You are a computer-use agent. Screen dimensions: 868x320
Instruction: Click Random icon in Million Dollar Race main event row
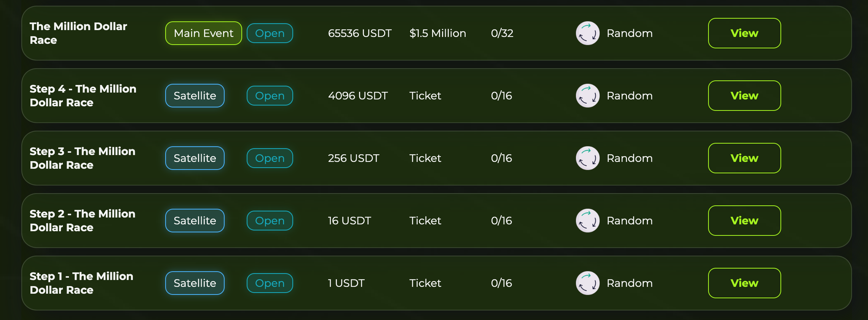[587, 33]
